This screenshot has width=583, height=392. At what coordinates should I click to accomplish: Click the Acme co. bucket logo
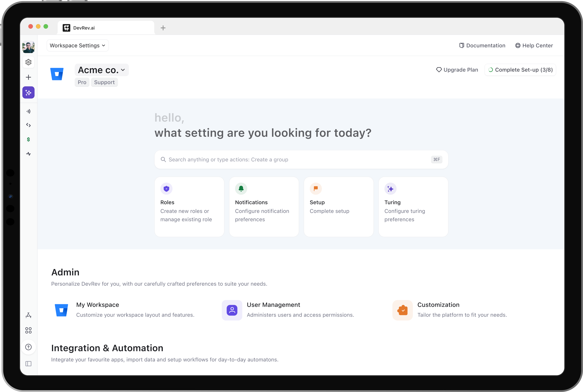[57, 74]
